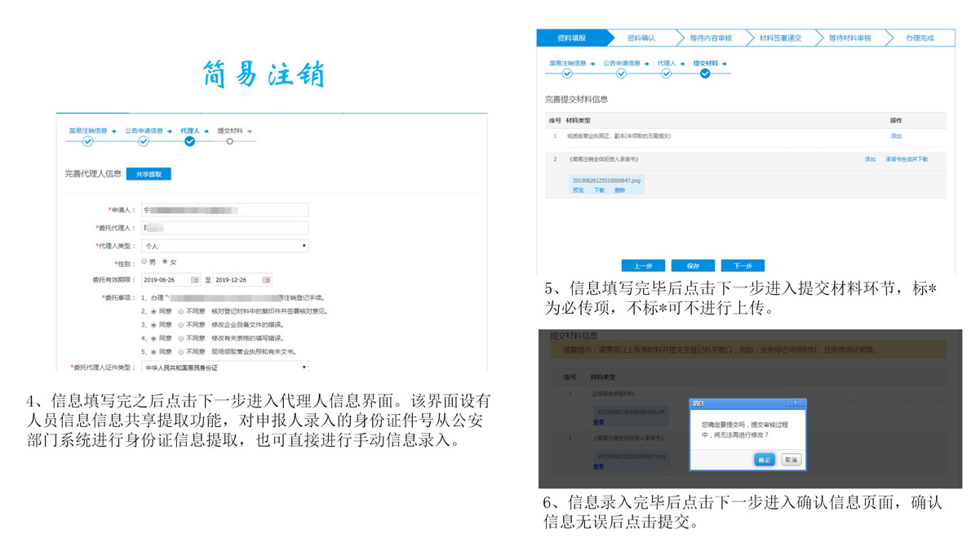The width and height of the screenshot is (980, 552).
Task: Click the 公告申请信息 step checkmark in left form
Action: point(144,141)
